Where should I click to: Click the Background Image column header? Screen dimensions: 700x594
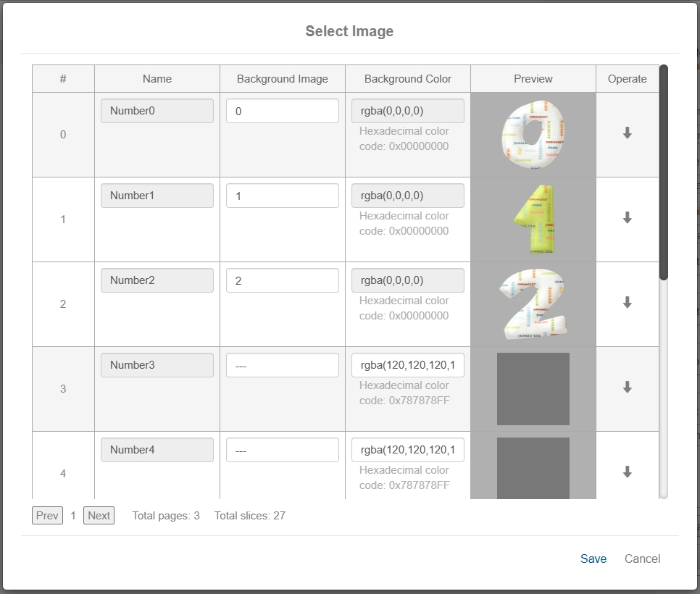coord(283,79)
